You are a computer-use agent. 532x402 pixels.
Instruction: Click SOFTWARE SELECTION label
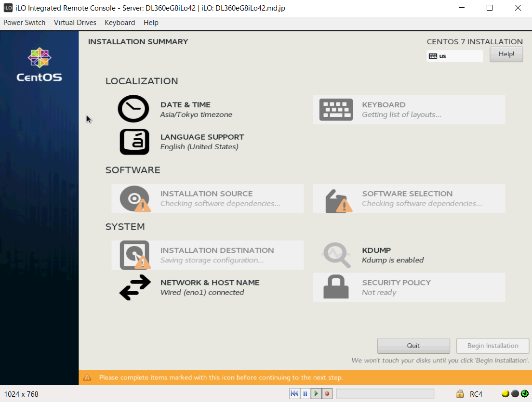407,194
